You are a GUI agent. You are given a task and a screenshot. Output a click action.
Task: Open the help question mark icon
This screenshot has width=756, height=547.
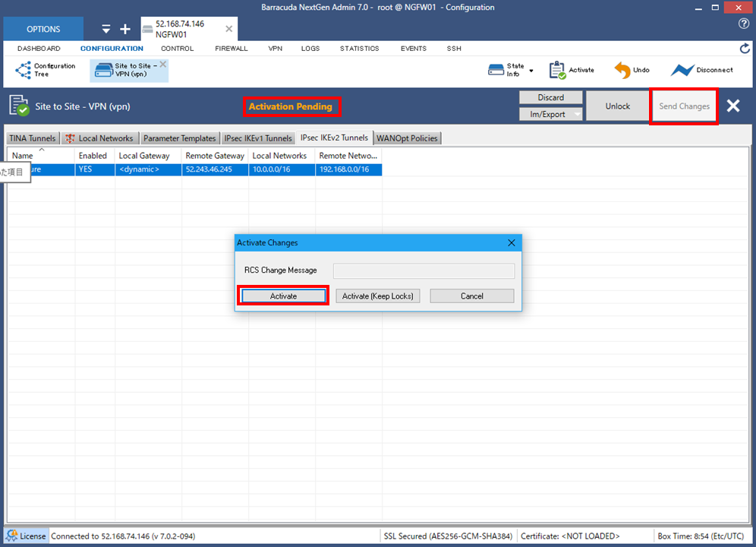(744, 24)
